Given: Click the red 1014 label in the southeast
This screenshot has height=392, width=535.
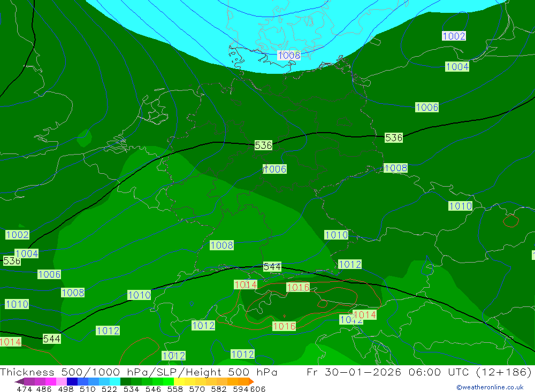Looking at the screenshot, I should click(x=364, y=314).
